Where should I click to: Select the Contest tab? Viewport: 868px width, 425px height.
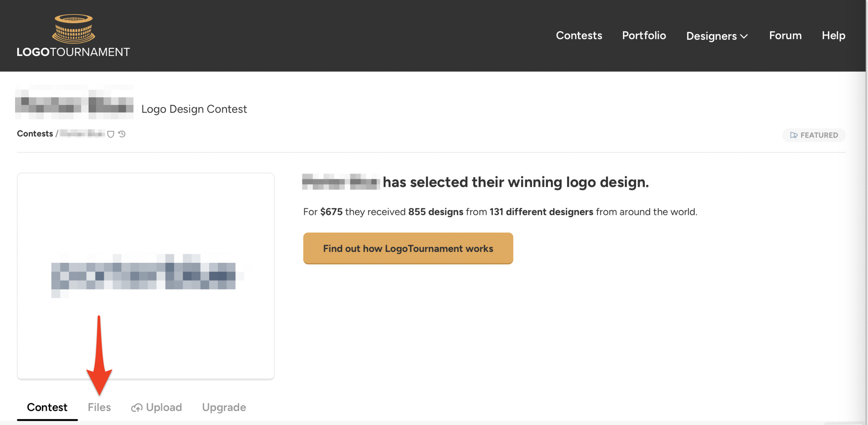coord(47,407)
